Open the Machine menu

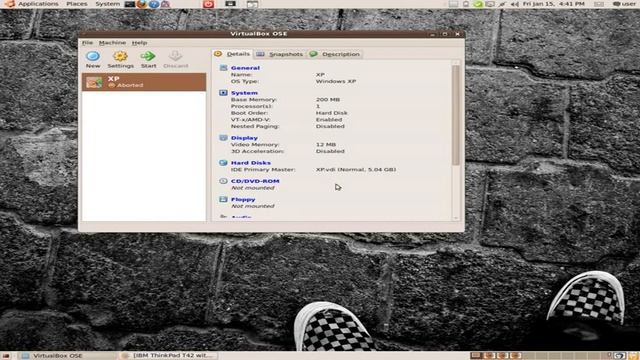click(x=112, y=42)
